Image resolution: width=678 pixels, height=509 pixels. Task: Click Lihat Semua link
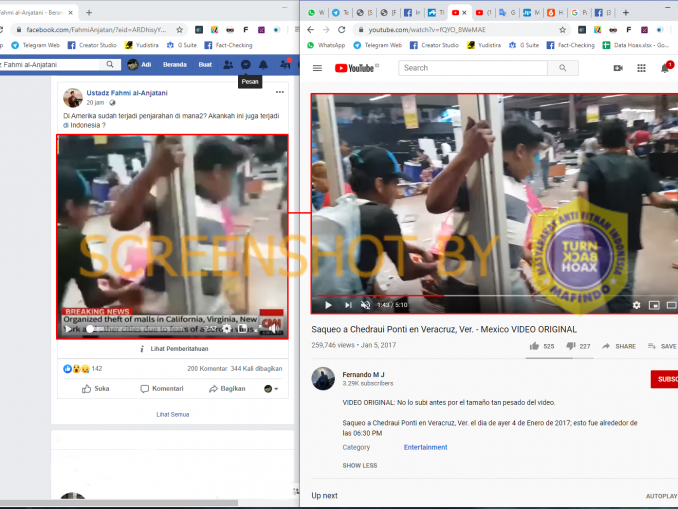point(173,414)
